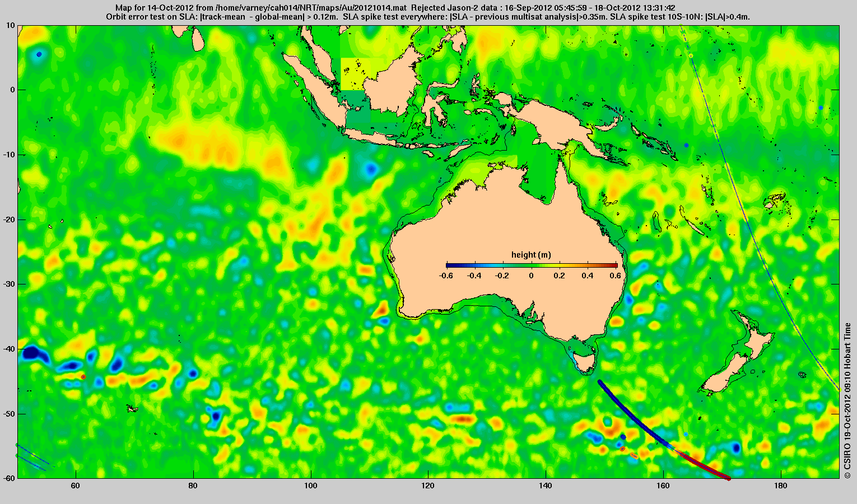Click the "Orbit error test on SLA" subtitle line
The image size is (857, 504).
tap(428, 17)
